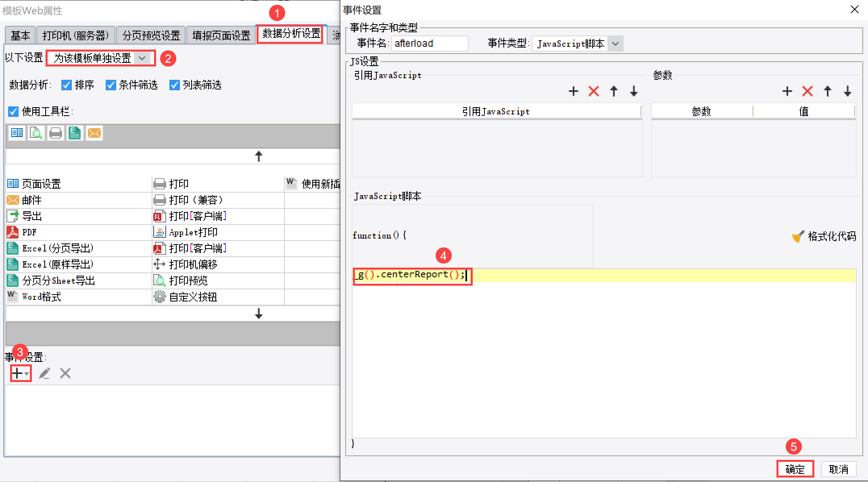Click the email envelope icon in toolbar
This screenshot has width=868, height=482.
[94, 133]
